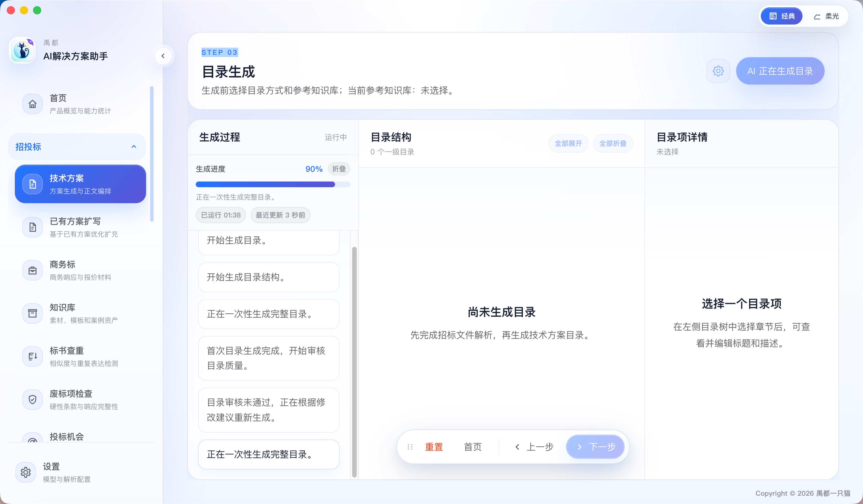Image resolution: width=863 pixels, height=504 pixels.
Task: Open 首页 in the sidebar
Action: point(80,104)
